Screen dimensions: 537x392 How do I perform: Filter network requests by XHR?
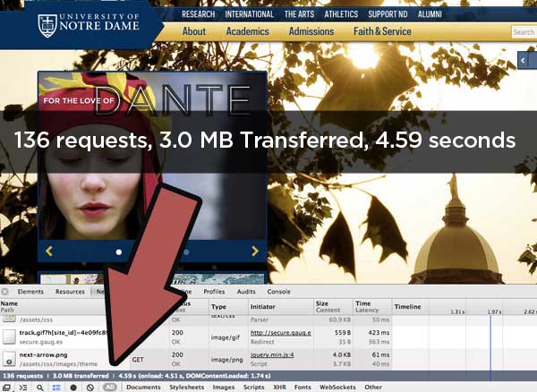coord(279,388)
